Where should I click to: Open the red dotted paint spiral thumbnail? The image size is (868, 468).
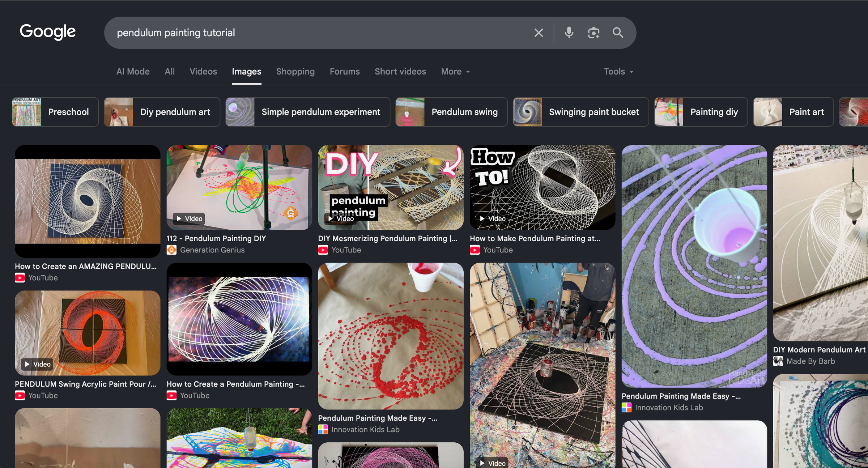[x=391, y=336]
